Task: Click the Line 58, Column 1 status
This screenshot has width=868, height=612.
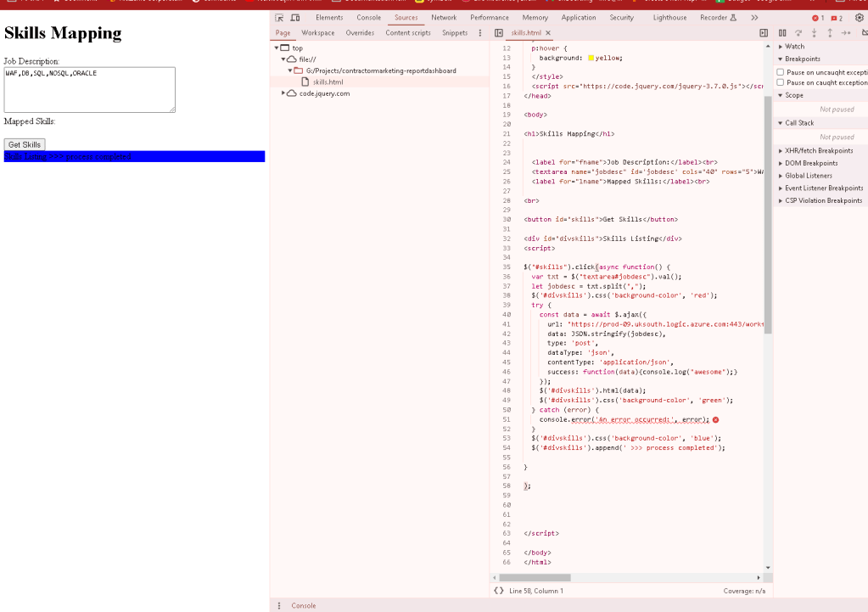Action: coord(536,591)
